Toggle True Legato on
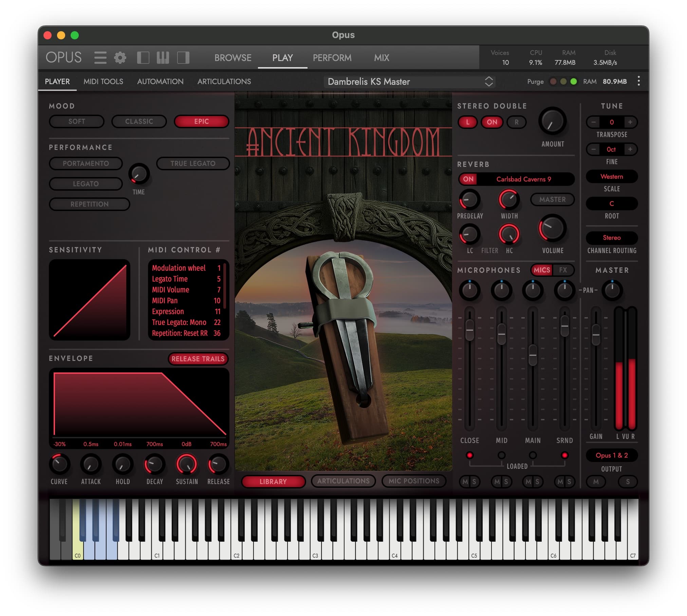Screen dimensions: 687x616 (193, 163)
